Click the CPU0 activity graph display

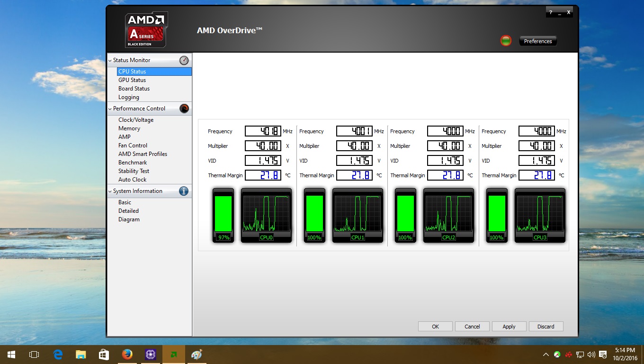tap(266, 215)
